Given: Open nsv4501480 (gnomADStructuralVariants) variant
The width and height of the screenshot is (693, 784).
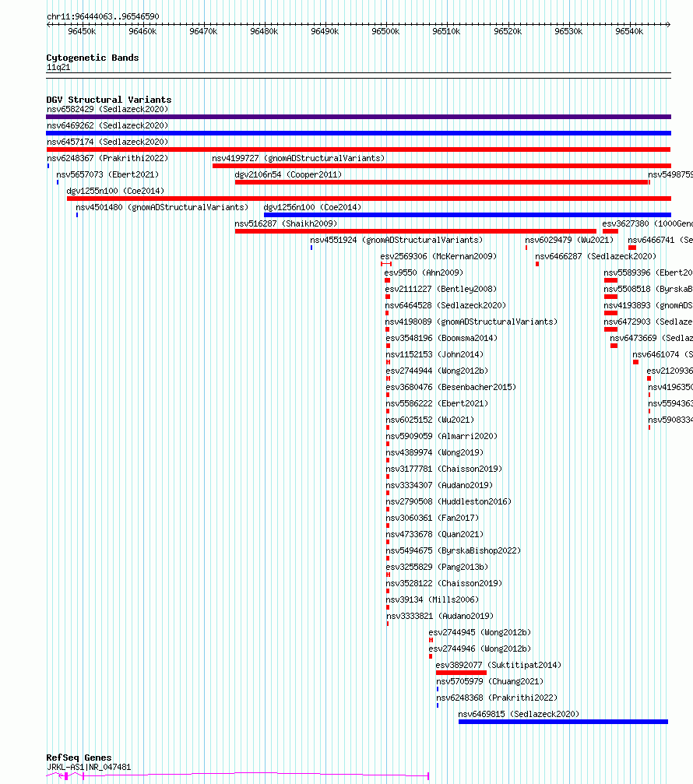Looking at the screenshot, I should click(x=162, y=207).
